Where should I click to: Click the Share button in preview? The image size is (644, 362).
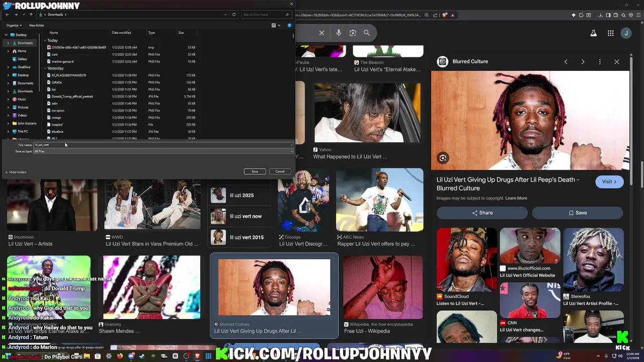point(482,213)
